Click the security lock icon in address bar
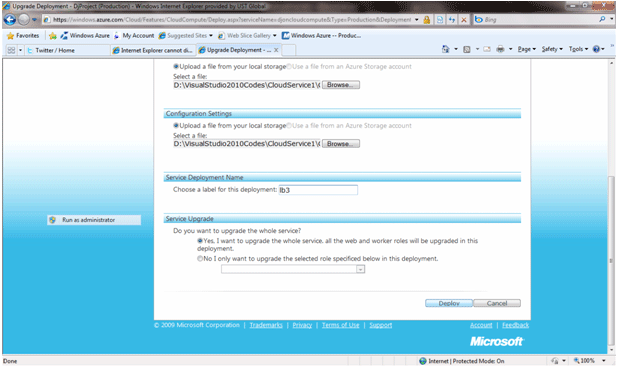 pyautogui.click(x=426, y=20)
